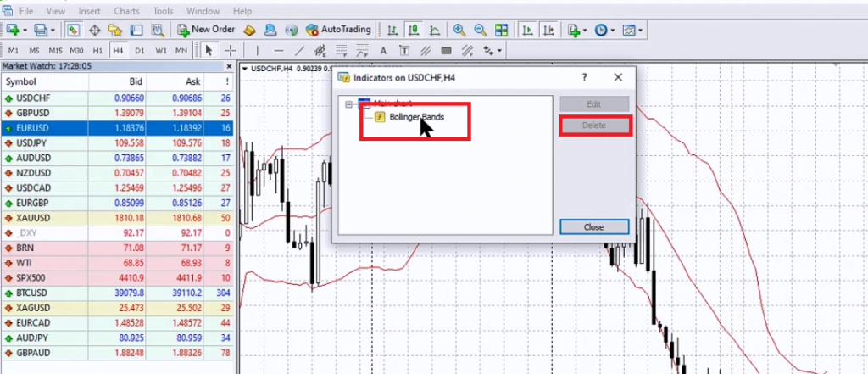This screenshot has width=868, height=374.
Task: Open the Profiles toolbar icon
Action: (x=41, y=30)
